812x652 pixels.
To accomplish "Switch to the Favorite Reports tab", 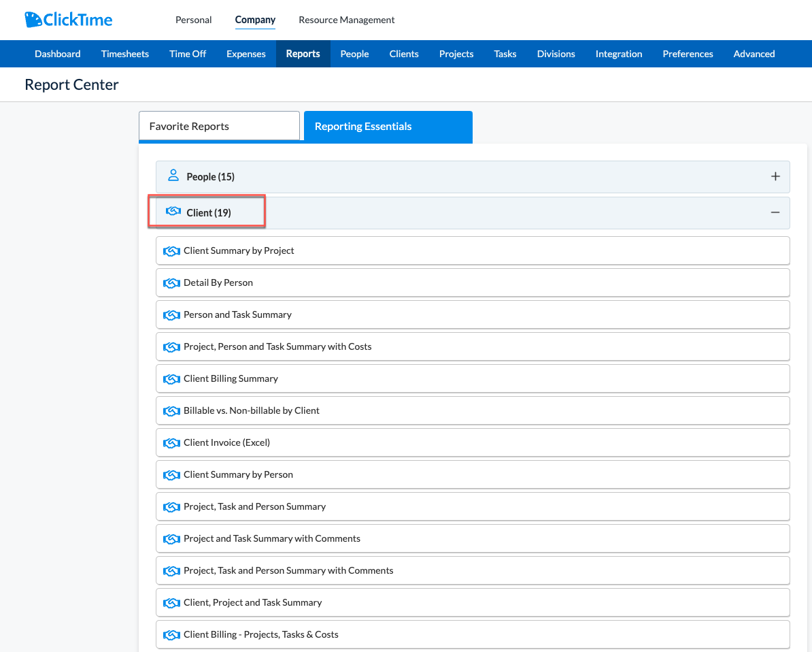I will [x=219, y=126].
